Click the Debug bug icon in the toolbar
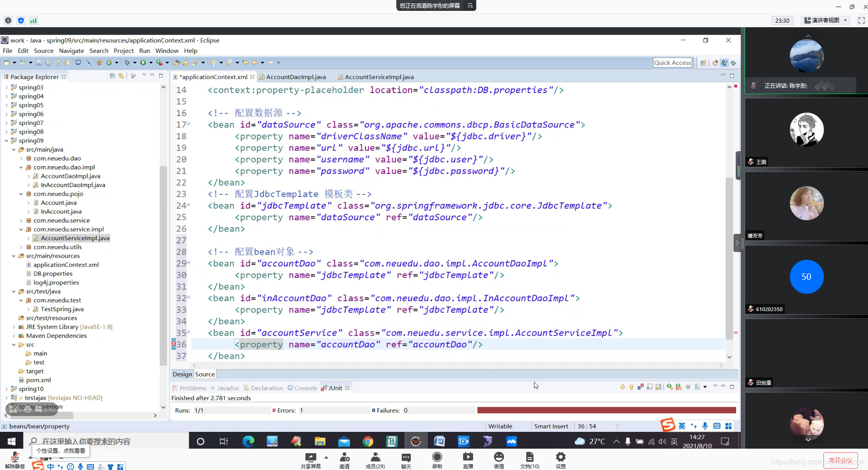 pos(127,63)
